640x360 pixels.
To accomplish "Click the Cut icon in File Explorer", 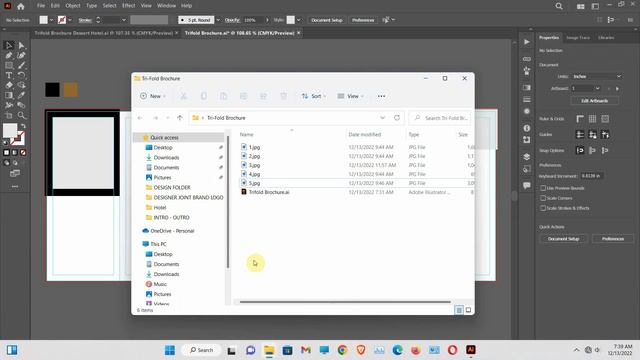I will coord(184,96).
